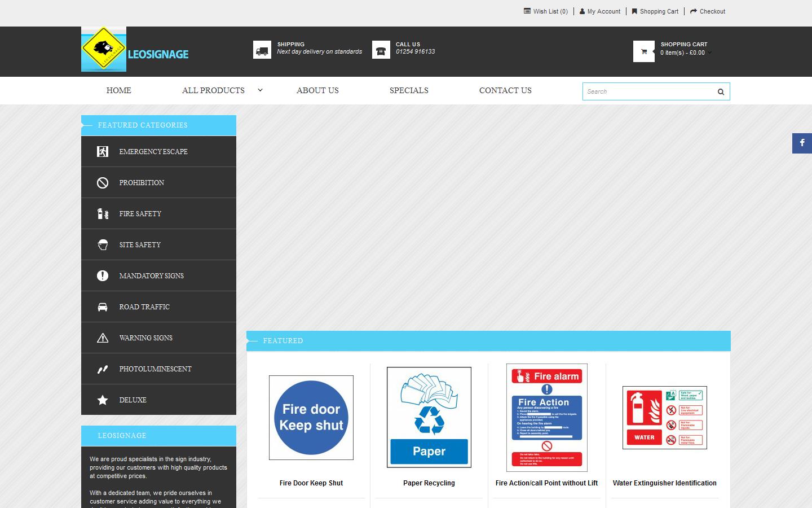Click the Facebook icon on right edge

802,143
